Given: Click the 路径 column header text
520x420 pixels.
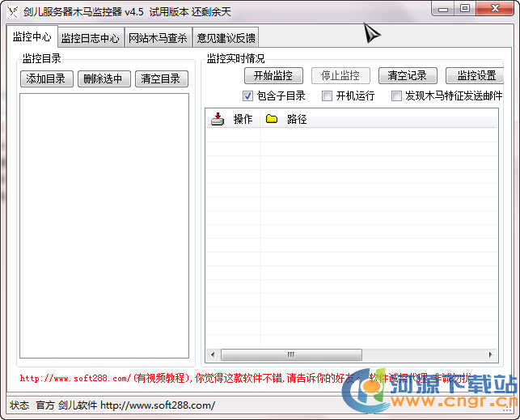Looking at the screenshot, I should [x=297, y=119].
